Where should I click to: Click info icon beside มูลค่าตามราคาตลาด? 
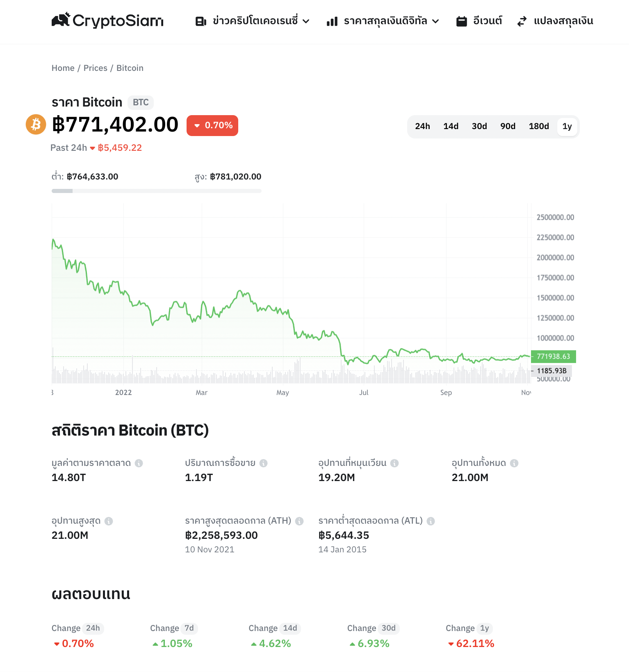[139, 463]
